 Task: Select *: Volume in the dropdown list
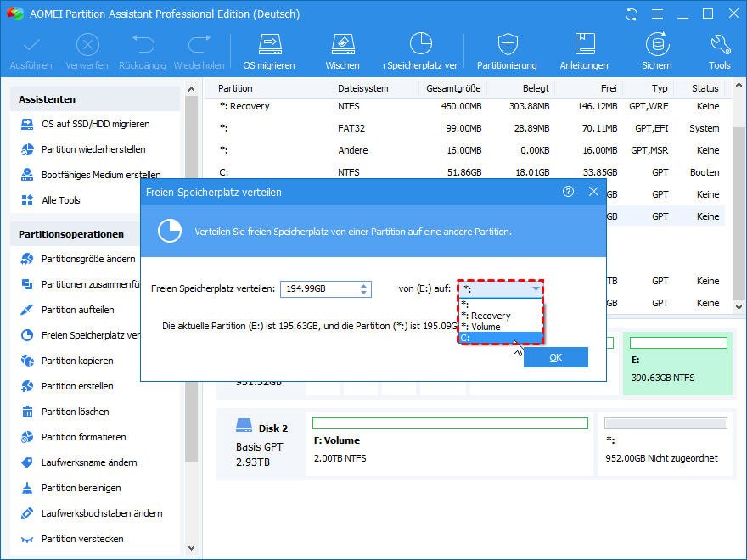[x=500, y=327]
